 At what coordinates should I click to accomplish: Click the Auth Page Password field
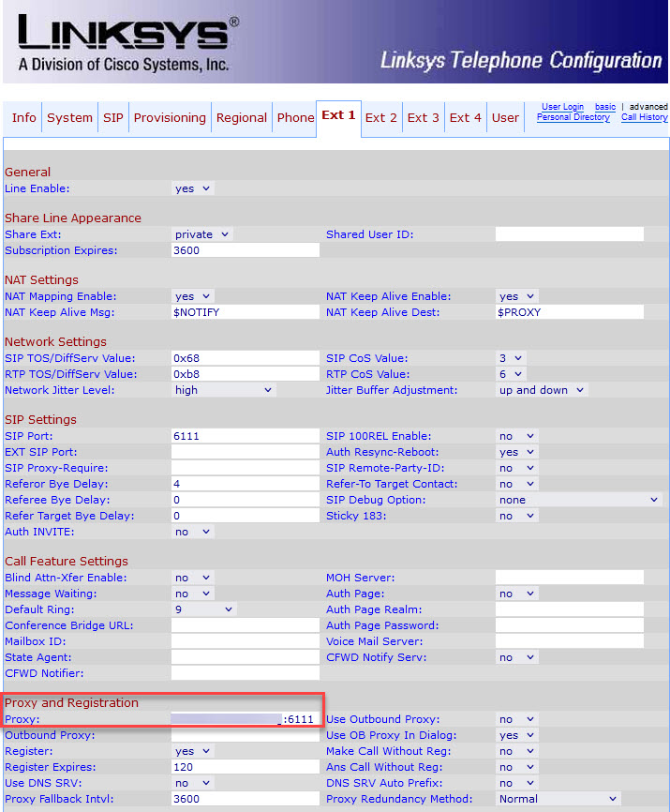[570, 625]
